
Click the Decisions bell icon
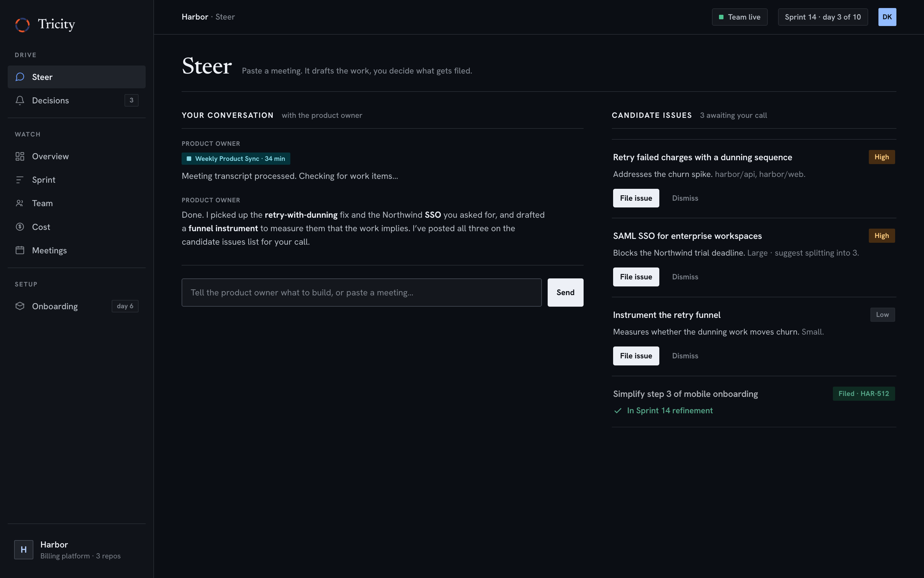click(x=20, y=100)
